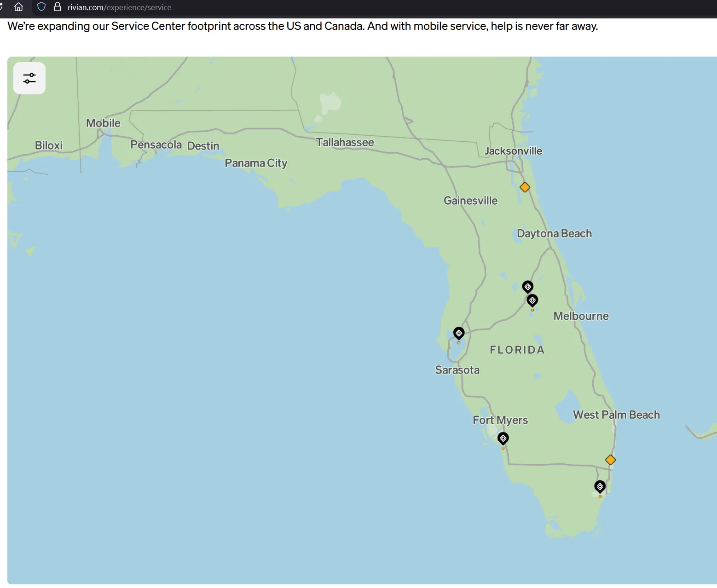Open the map filter settings button

[29, 78]
